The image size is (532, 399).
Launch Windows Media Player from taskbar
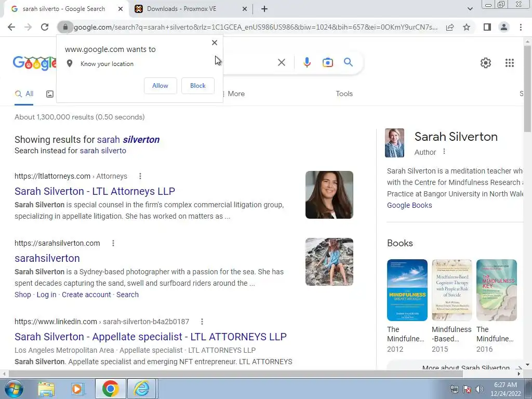click(77, 389)
